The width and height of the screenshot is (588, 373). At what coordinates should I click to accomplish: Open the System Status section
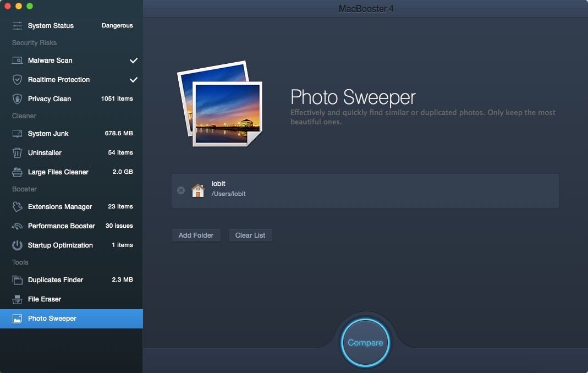(x=72, y=25)
